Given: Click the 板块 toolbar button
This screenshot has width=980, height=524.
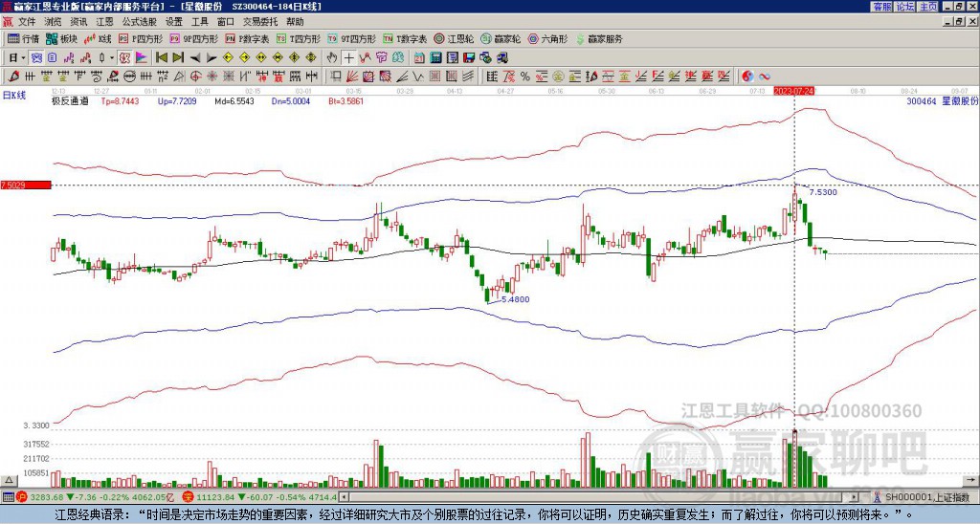Looking at the screenshot, I should pos(62,38).
